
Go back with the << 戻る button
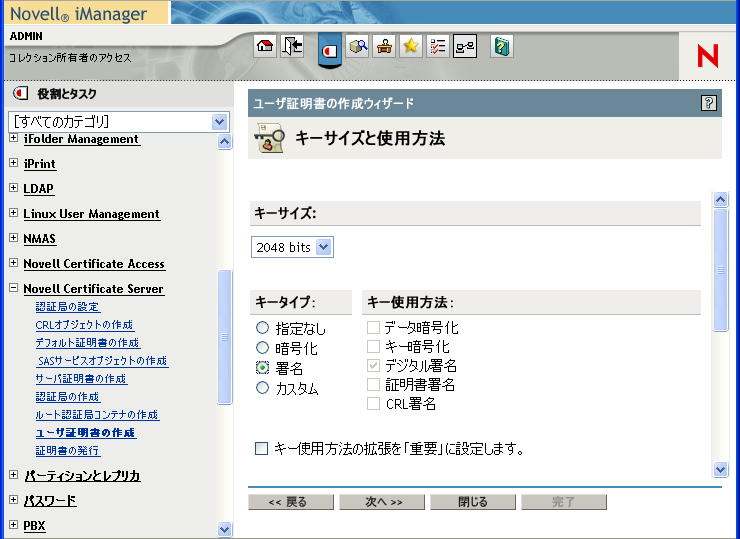tap(291, 502)
